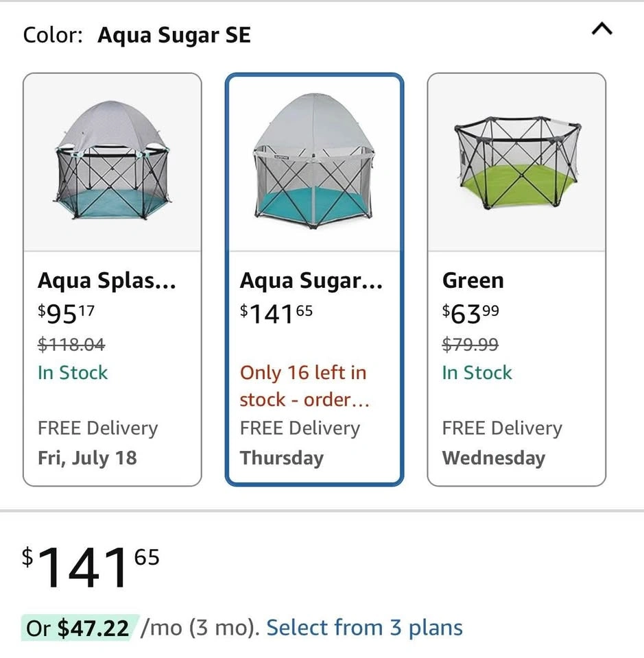Open the Select from 3 plans link
This screenshot has height=658, width=644.
pyautogui.click(x=364, y=627)
